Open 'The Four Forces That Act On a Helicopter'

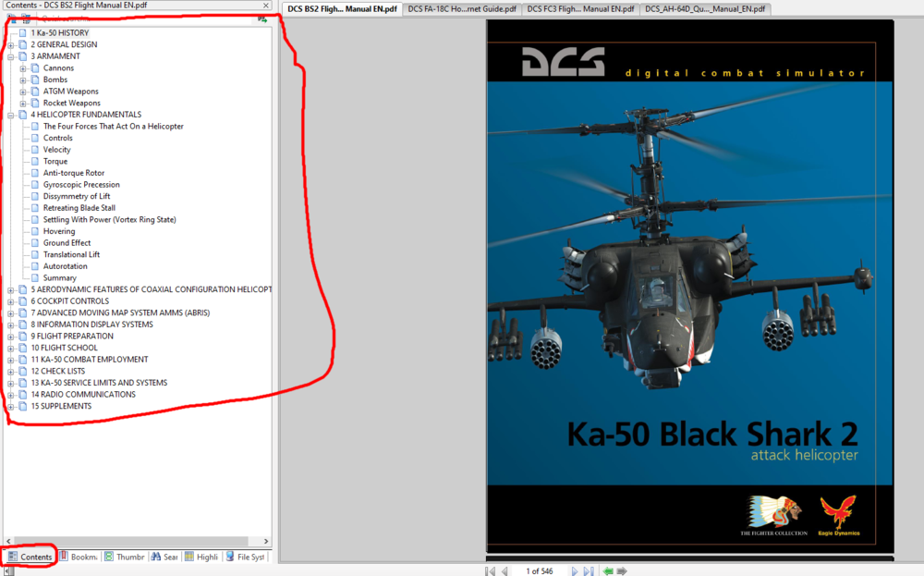click(x=113, y=126)
